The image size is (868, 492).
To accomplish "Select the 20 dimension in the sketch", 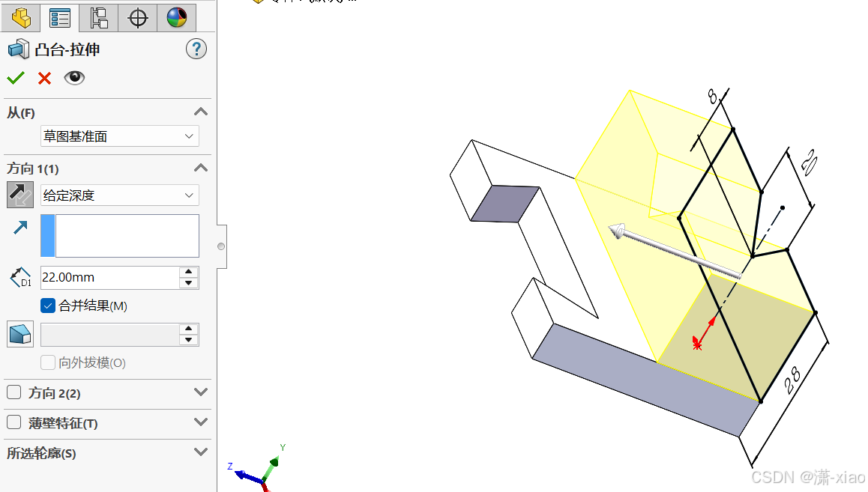I will coord(809,163).
